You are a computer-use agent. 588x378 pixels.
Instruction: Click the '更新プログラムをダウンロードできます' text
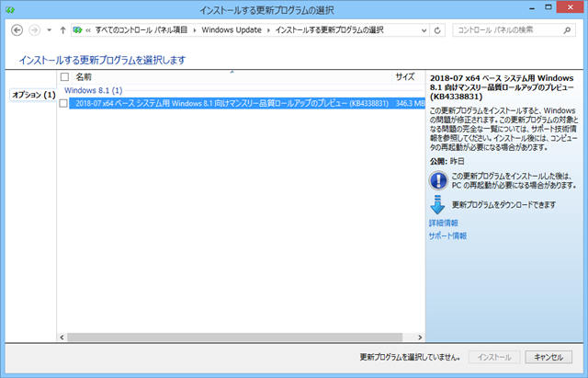coord(503,204)
